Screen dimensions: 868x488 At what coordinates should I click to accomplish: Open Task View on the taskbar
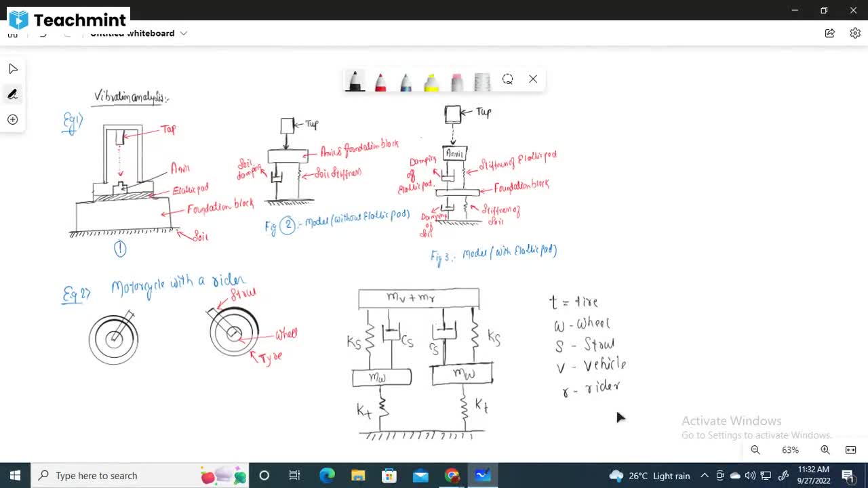[x=295, y=476]
